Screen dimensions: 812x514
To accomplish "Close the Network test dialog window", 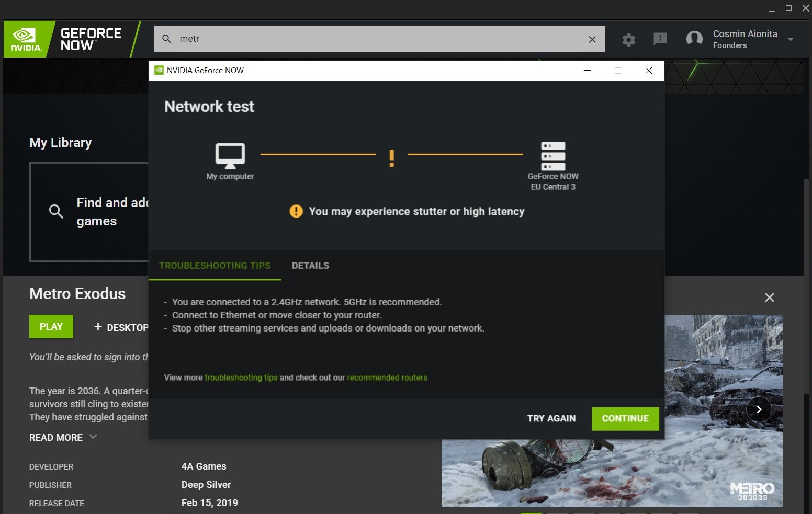I will click(x=649, y=71).
